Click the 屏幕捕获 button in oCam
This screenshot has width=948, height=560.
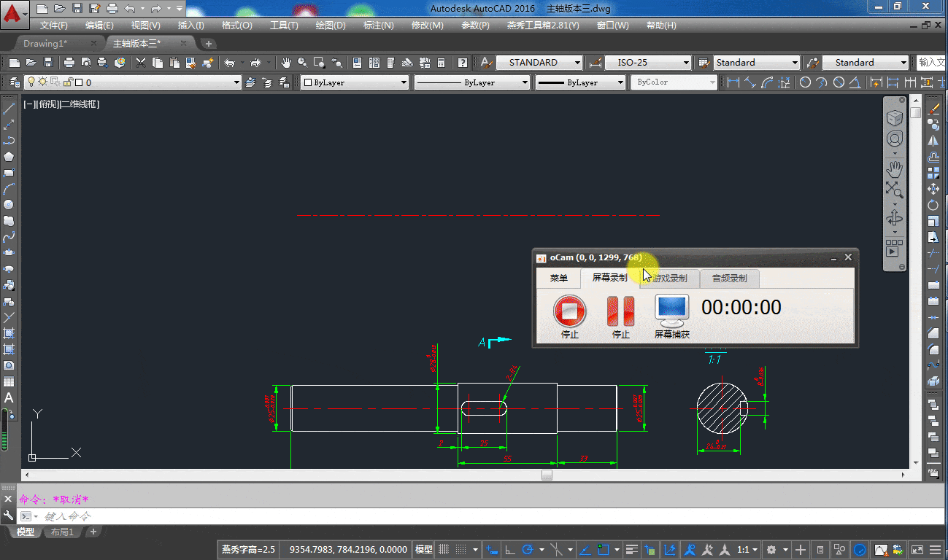(x=671, y=316)
